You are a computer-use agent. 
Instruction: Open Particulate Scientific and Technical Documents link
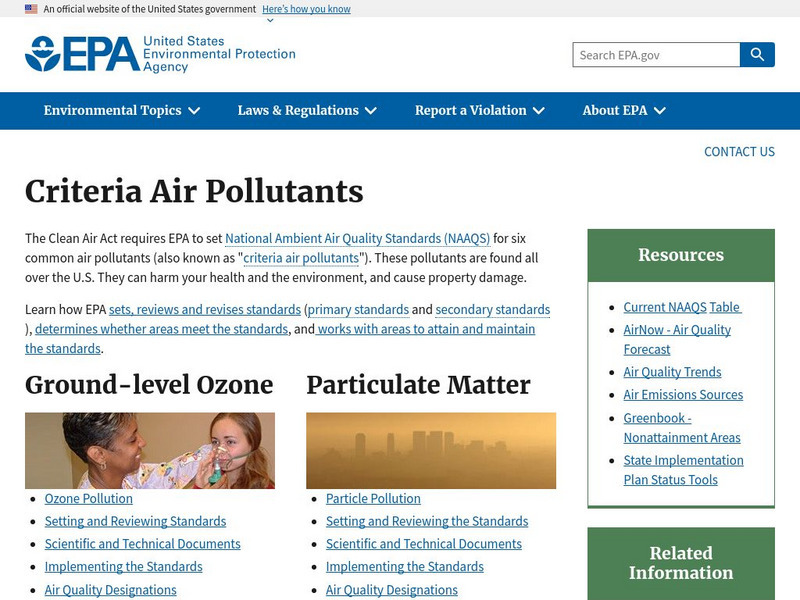(x=424, y=543)
